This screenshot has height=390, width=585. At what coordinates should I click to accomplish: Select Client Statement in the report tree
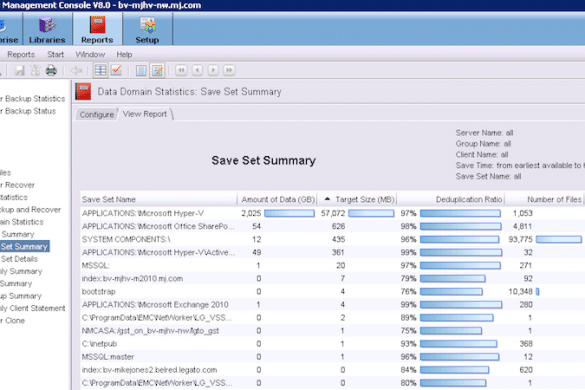(33, 308)
